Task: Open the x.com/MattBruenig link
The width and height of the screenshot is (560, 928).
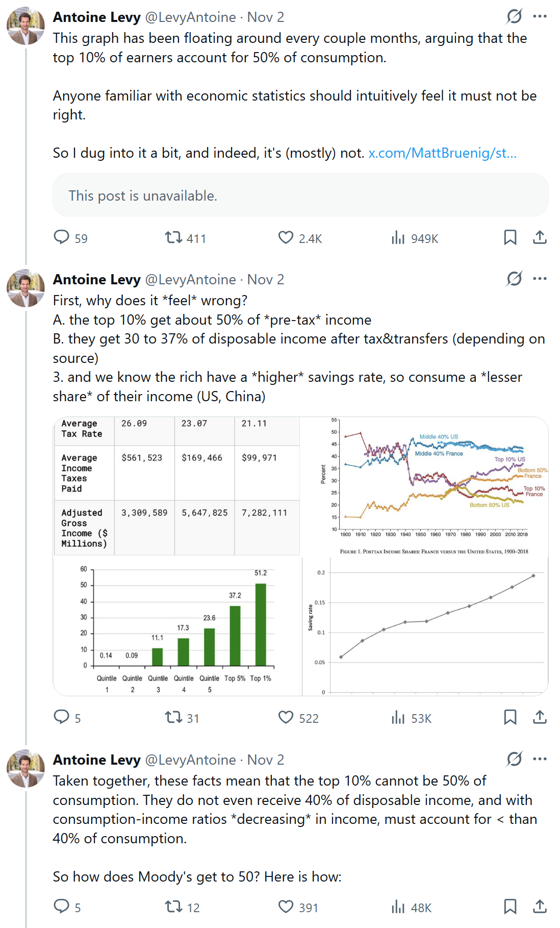Action: point(442,153)
